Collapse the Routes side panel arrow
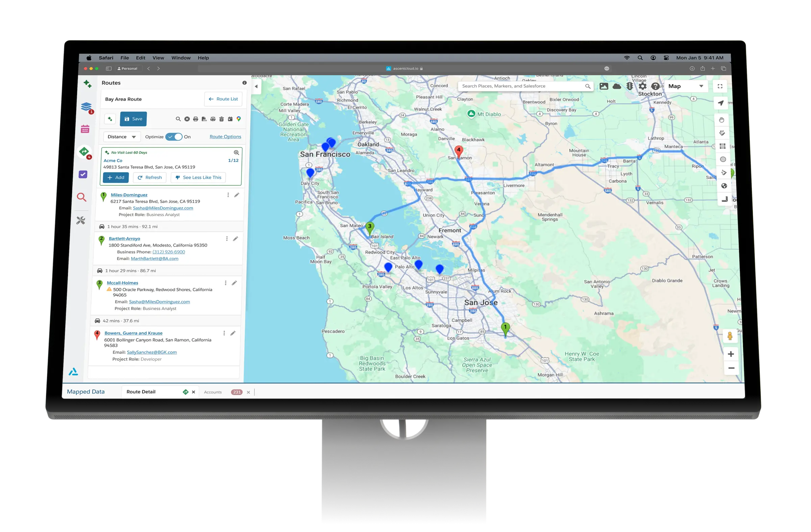Image resolution: width=811 pixels, height=532 pixels. click(x=256, y=87)
